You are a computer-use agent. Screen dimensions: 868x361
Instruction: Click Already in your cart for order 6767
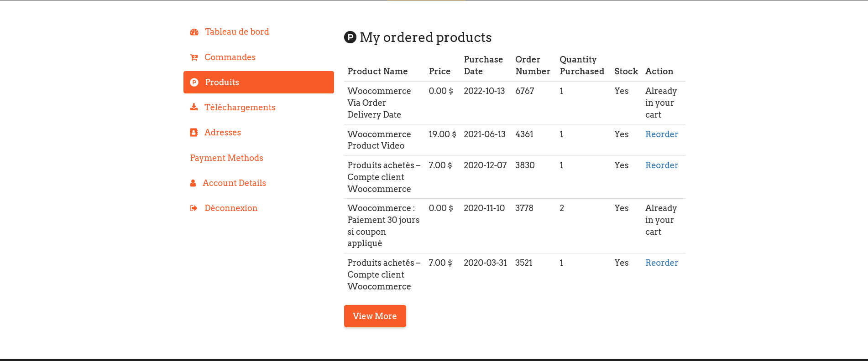[x=661, y=103]
